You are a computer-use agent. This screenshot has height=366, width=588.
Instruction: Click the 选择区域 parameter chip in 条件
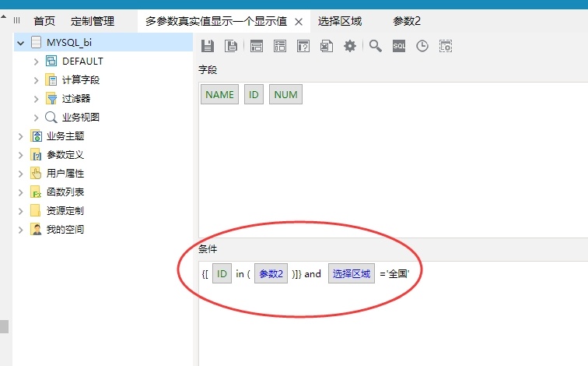(352, 273)
